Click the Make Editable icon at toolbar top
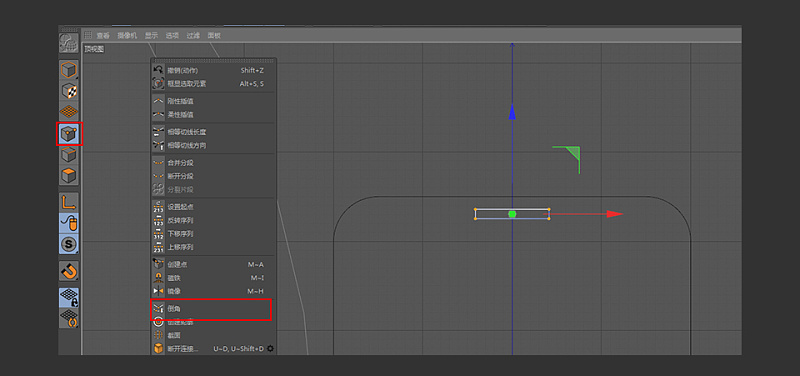 pyautogui.click(x=68, y=43)
